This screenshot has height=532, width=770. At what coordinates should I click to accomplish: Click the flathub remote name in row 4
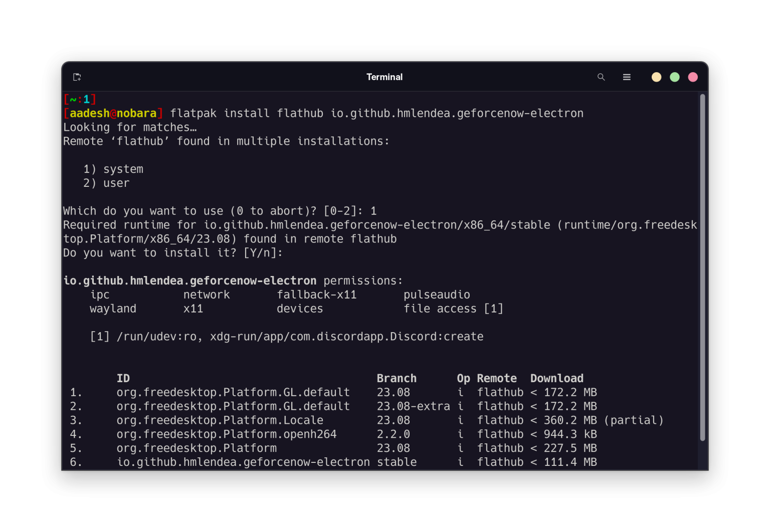500,434
